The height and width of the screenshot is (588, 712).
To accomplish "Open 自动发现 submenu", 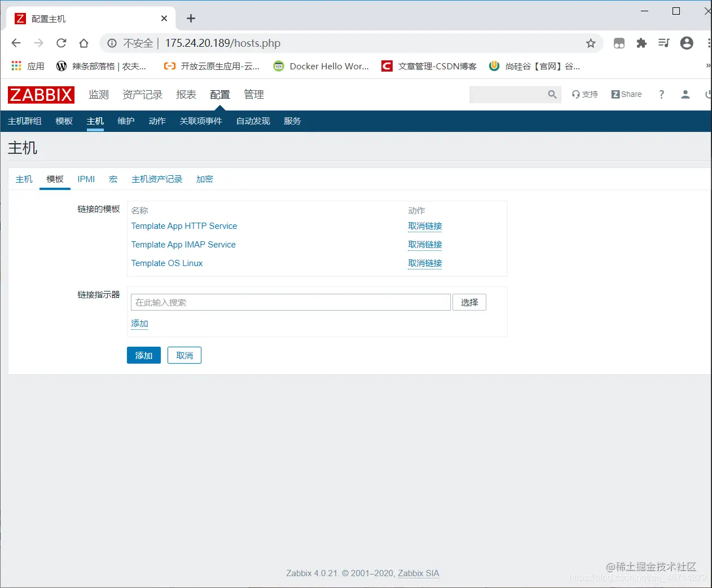I will [x=253, y=121].
